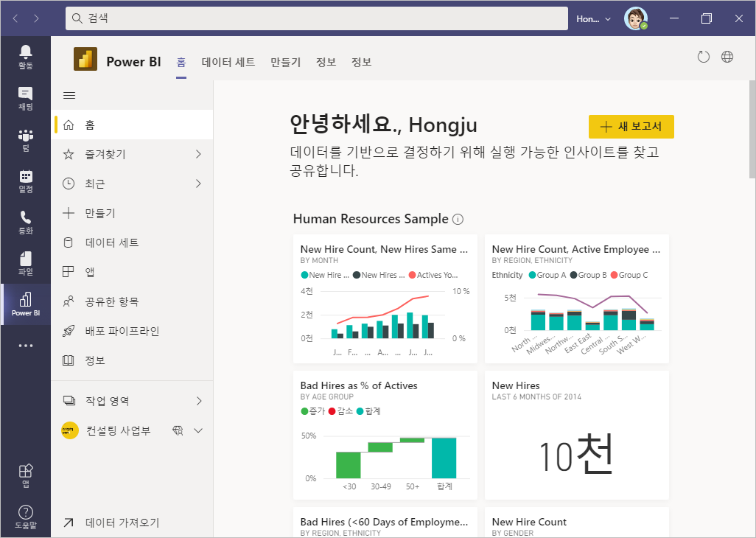756x538 pixels.
Task: Open the user profile avatar
Action: tap(635, 18)
